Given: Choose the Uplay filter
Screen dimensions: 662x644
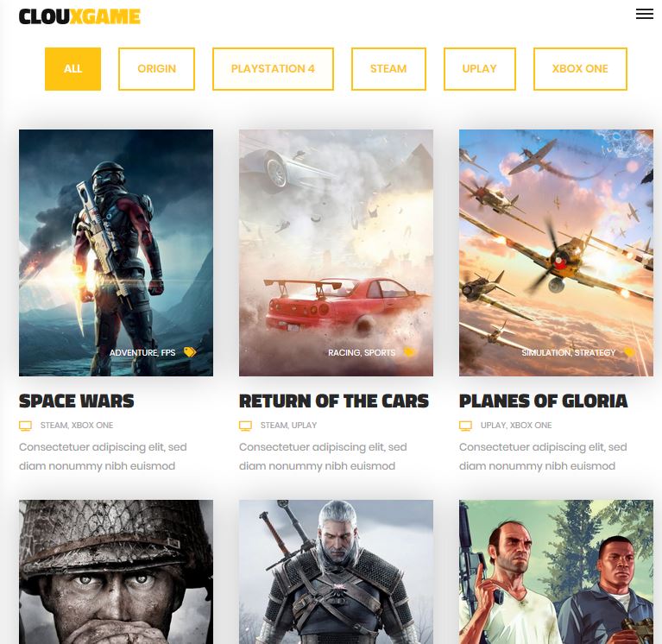Looking at the screenshot, I should pyautogui.click(x=480, y=69).
